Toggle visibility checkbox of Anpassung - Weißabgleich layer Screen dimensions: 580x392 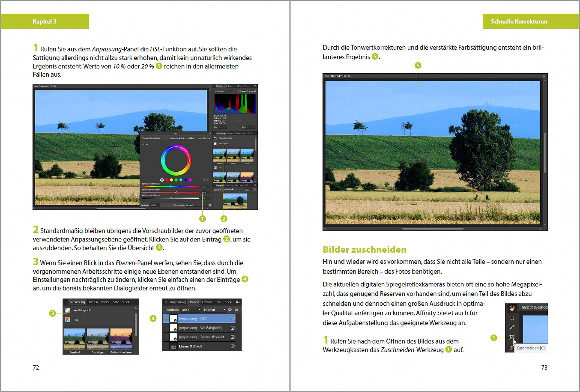[233, 328]
